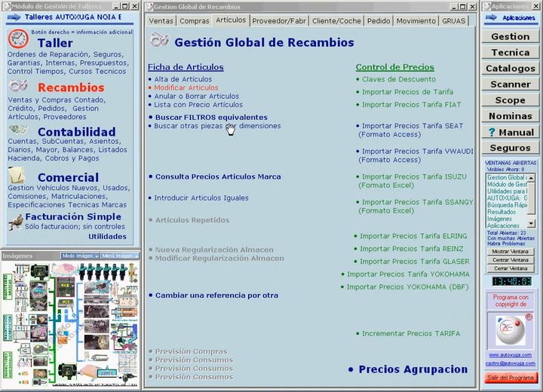Open the Modo Imagen dropdown
The height and width of the screenshot is (392, 543).
point(80,256)
